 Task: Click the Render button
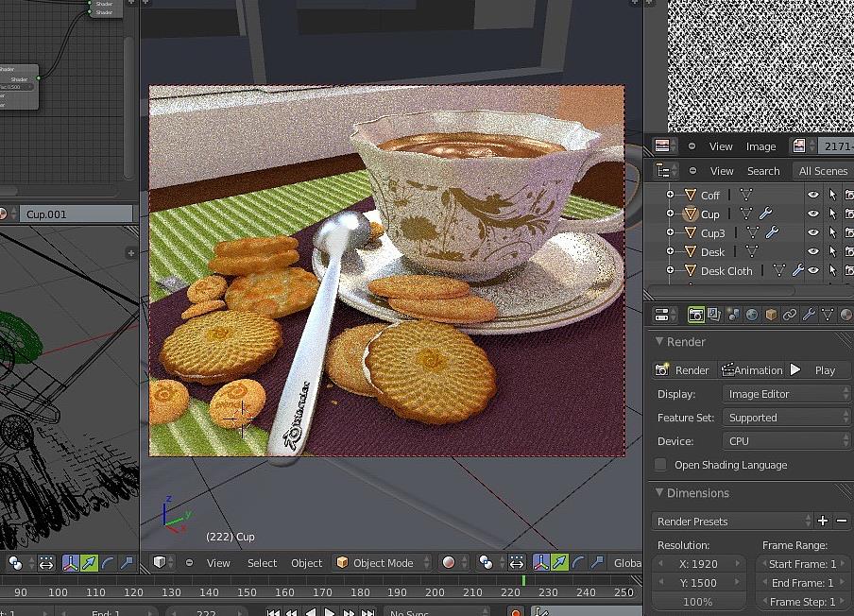683,369
